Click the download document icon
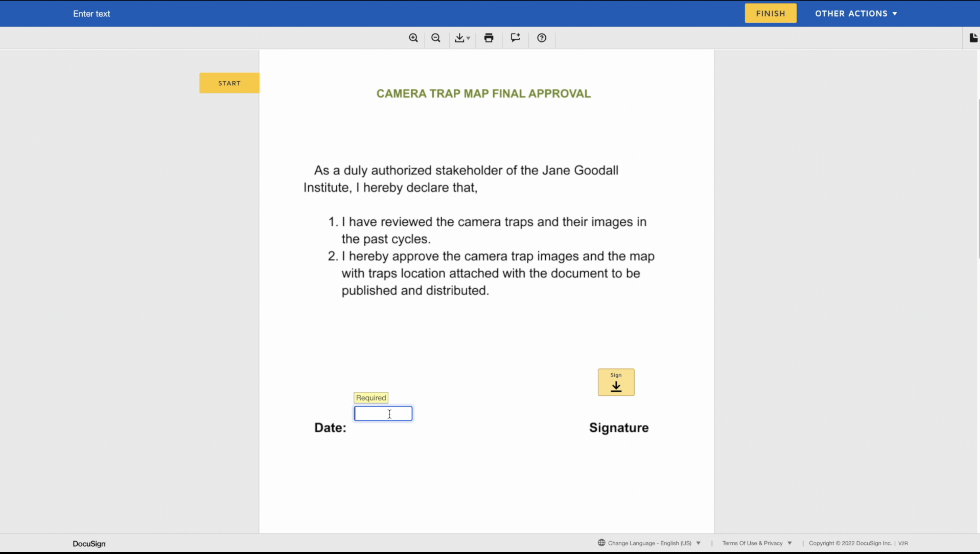This screenshot has width=980, height=554. [459, 38]
